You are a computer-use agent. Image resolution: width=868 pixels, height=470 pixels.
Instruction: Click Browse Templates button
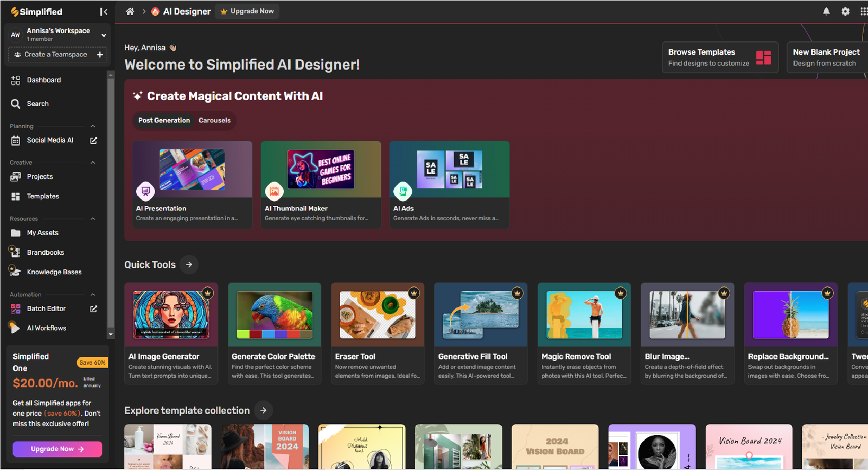(x=720, y=57)
